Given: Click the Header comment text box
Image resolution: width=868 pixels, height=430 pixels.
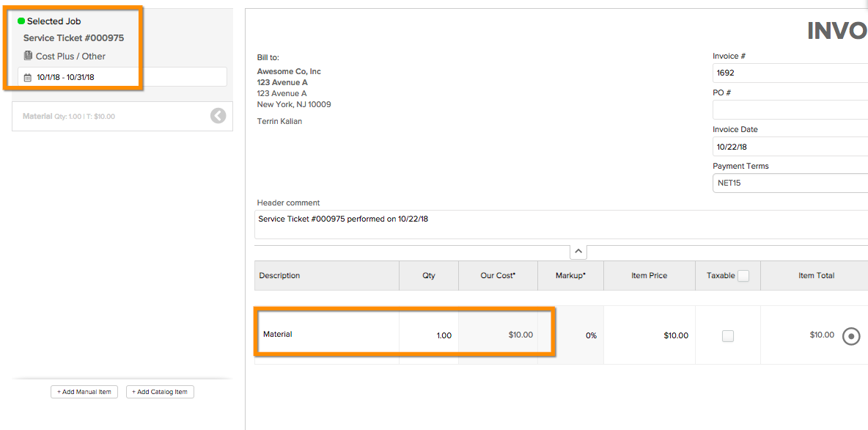Looking at the screenshot, I should pos(561,225).
